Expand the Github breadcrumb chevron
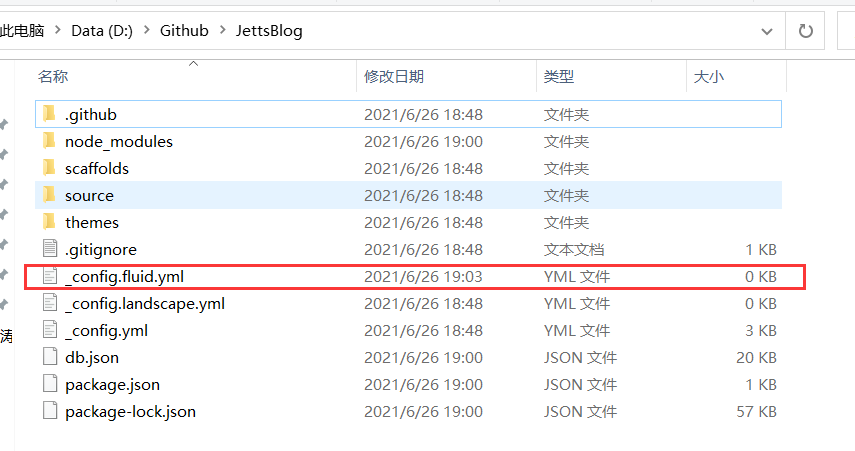 222,31
